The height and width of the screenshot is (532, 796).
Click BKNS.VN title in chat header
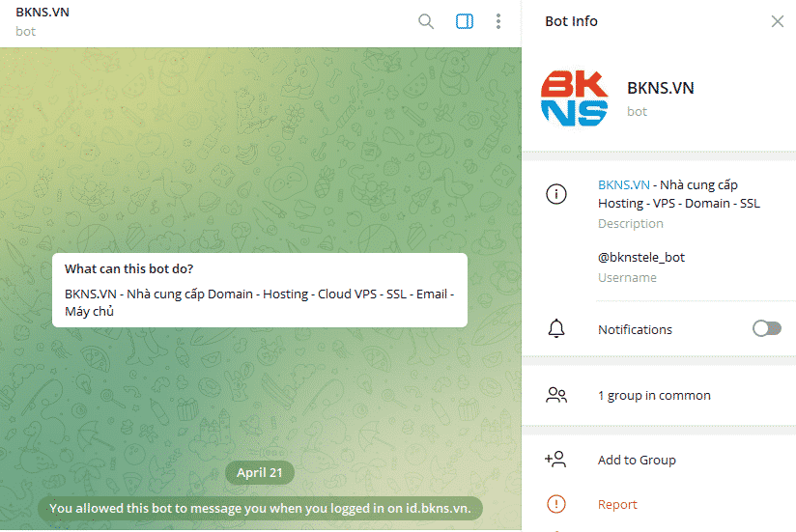coord(43,13)
